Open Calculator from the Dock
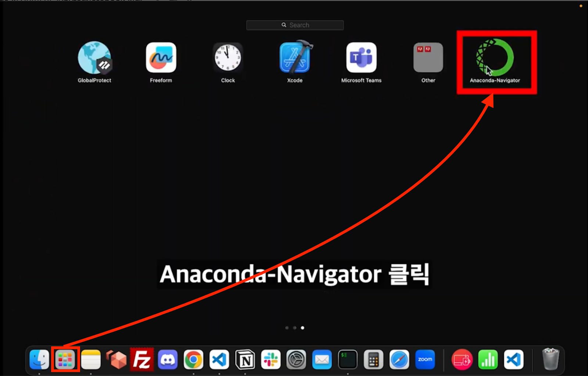This screenshot has width=588, height=376. click(373, 359)
